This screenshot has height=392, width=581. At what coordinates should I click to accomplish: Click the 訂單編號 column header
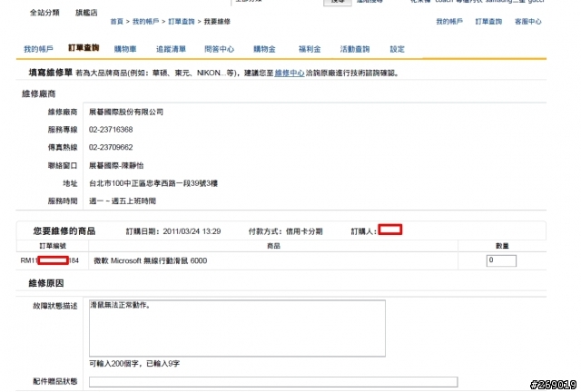[x=53, y=246]
